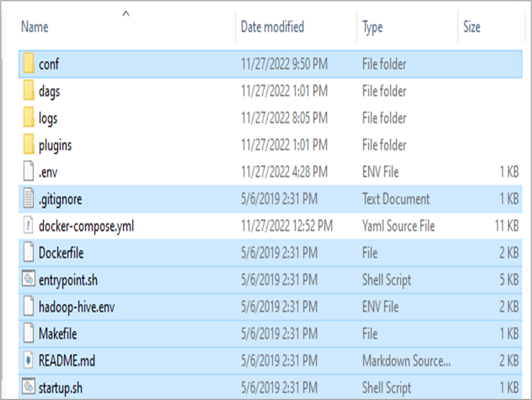
Task: Select the plugins folder icon
Action: 29,144
